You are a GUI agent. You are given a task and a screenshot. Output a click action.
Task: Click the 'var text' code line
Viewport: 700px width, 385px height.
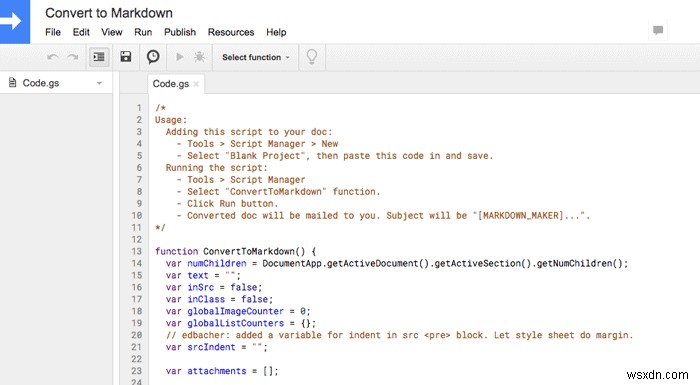pos(203,275)
